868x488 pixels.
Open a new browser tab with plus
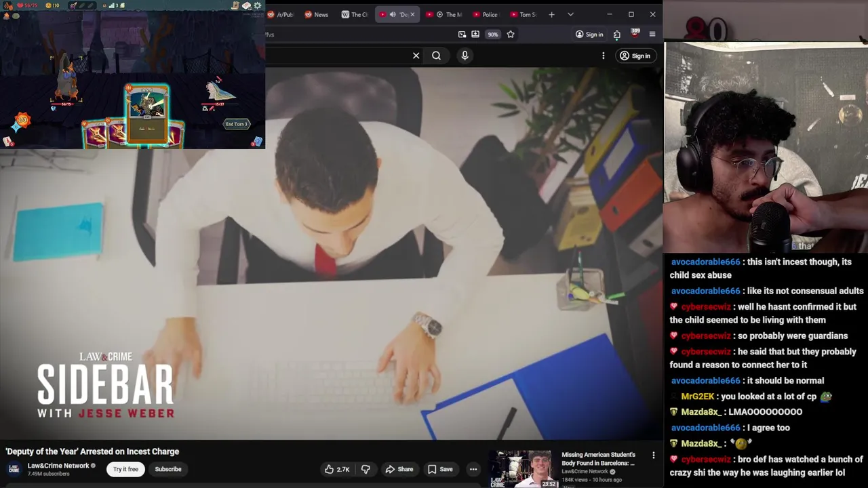pos(551,14)
